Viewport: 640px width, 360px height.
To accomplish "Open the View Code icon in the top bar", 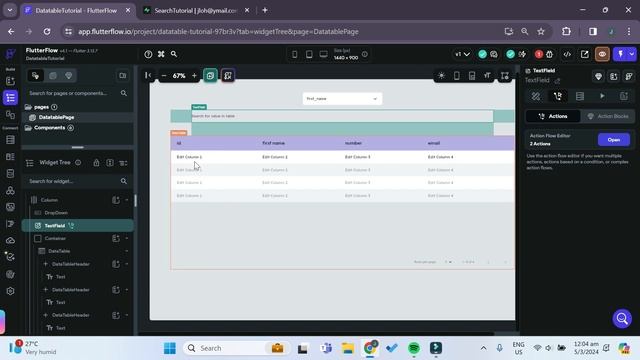I will click(567, 54).
